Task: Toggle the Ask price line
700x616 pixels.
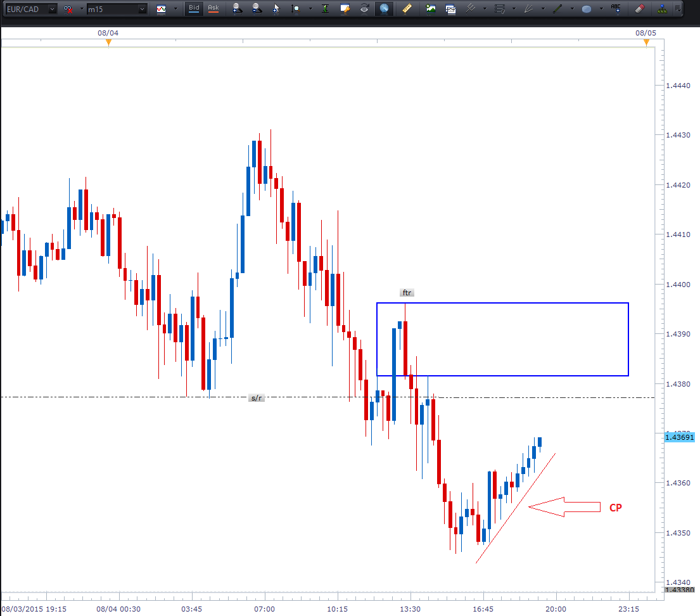Action: point(213,8)
